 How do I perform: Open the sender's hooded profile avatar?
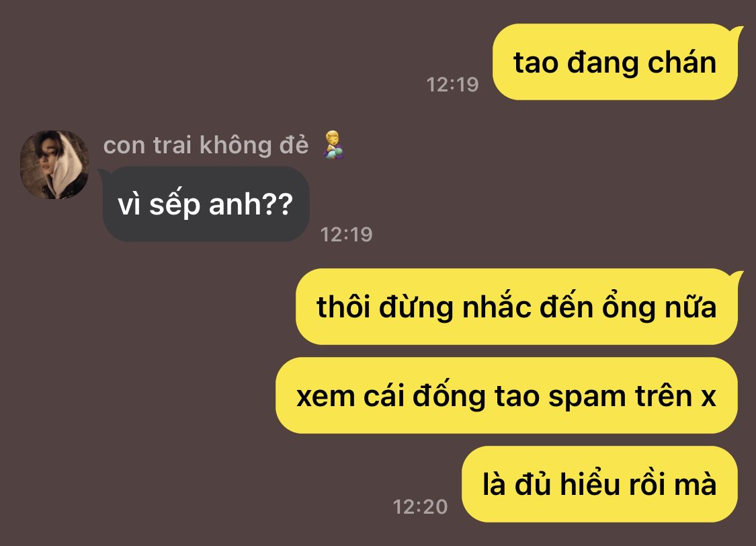(x=54, y=165)
